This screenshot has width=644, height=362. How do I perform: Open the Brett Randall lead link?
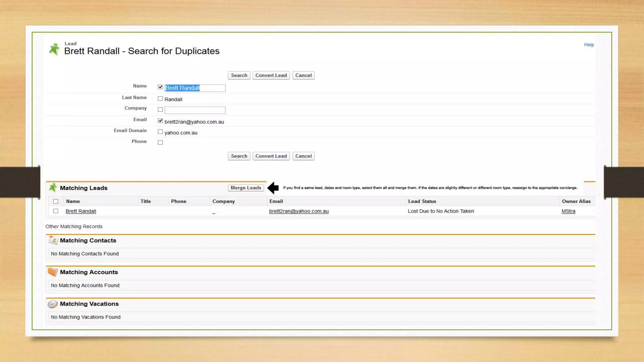tap(81, 211)
